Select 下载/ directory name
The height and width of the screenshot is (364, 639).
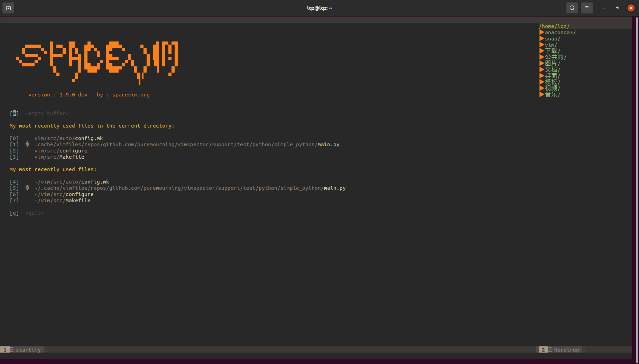click(x=553, y=51)
